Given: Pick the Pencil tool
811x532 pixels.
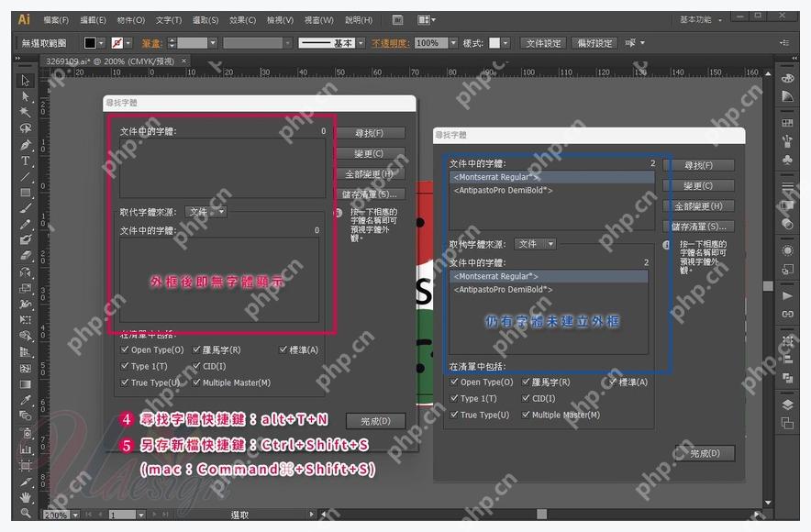Looking at the screenshot, I should pos(26,225).
